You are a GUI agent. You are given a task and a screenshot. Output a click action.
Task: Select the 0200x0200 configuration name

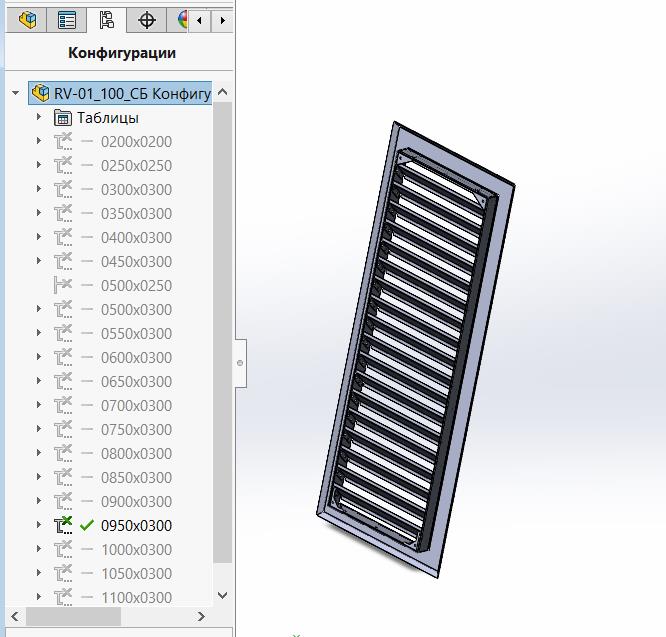click(136, 142)
